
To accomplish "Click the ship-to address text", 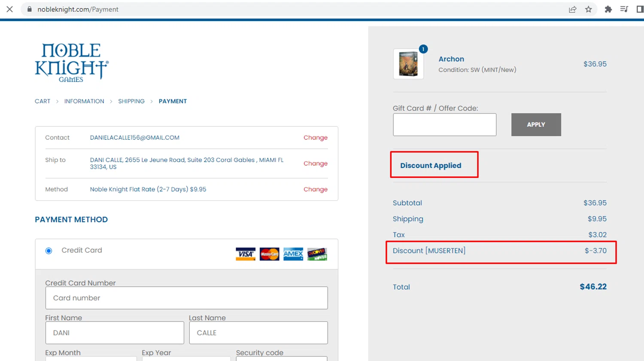I will point(187,163).
